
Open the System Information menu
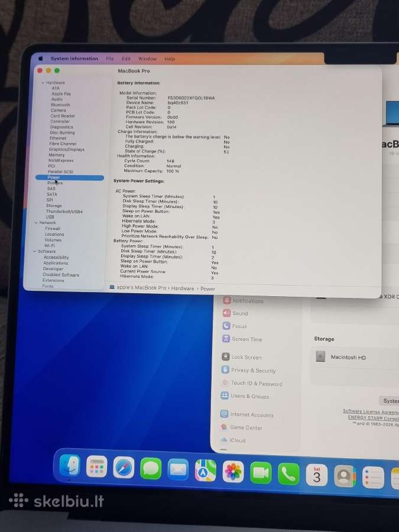74,59
